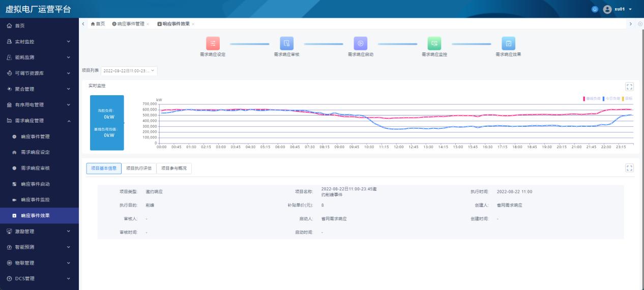The image size is (644, 290).
Task: Toggle the 今日负荷 legend series
Action: point(611,98)
